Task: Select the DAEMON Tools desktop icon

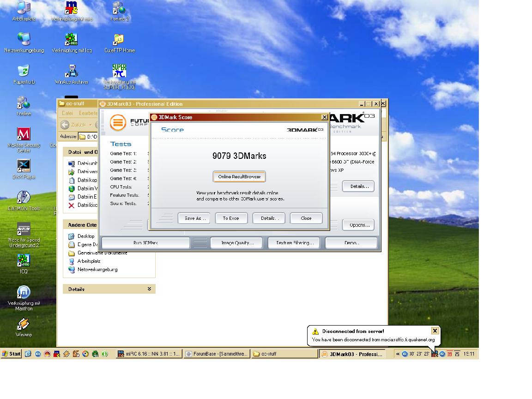Action: pos(24,200)
